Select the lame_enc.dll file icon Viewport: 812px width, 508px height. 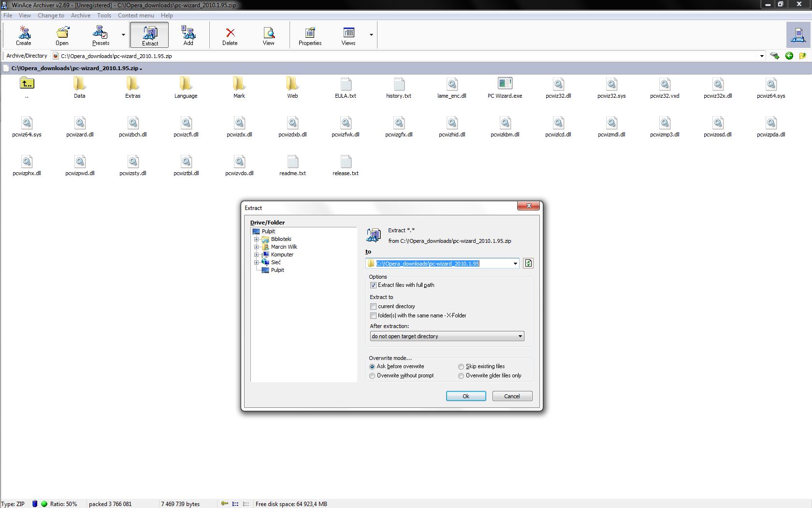(x=452, y=84)
